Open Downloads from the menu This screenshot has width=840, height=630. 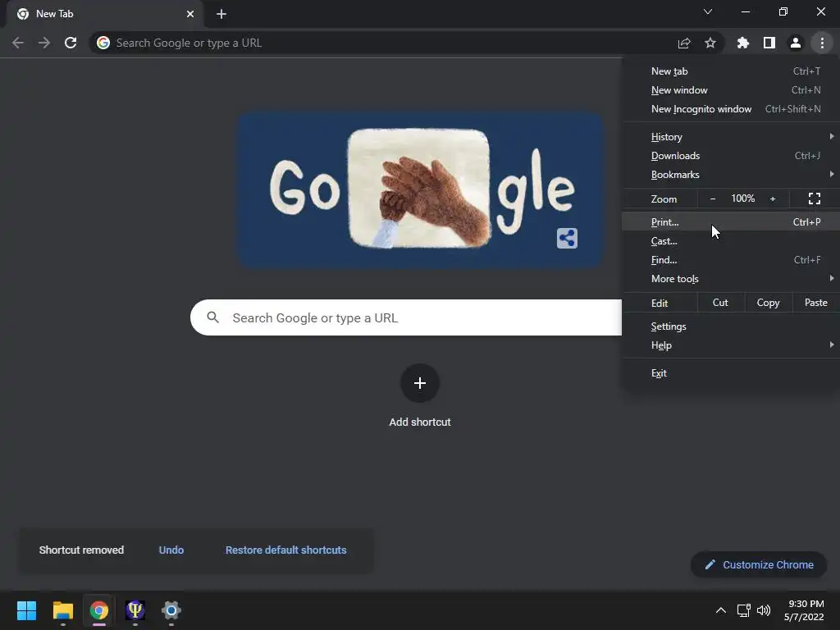pos(731,155)
